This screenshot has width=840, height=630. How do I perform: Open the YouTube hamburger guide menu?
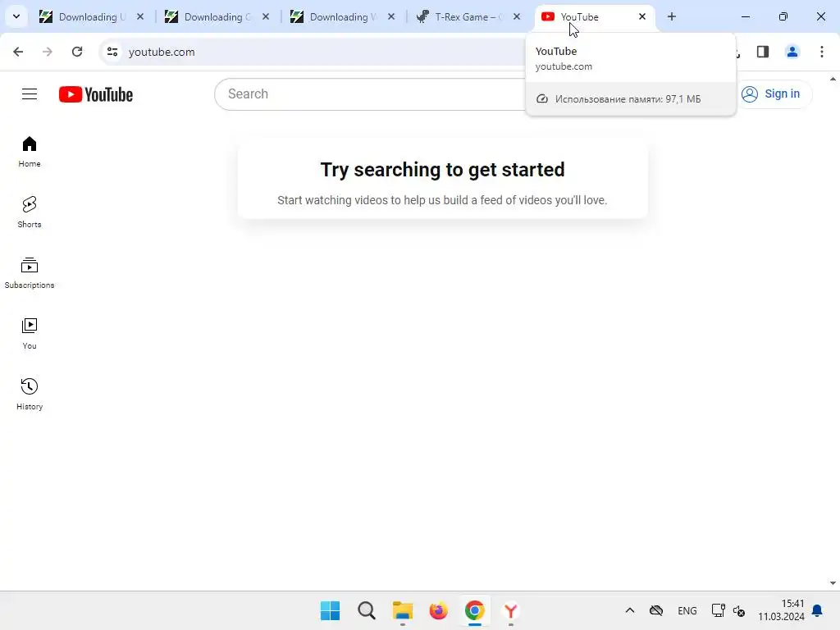[30, 94]
